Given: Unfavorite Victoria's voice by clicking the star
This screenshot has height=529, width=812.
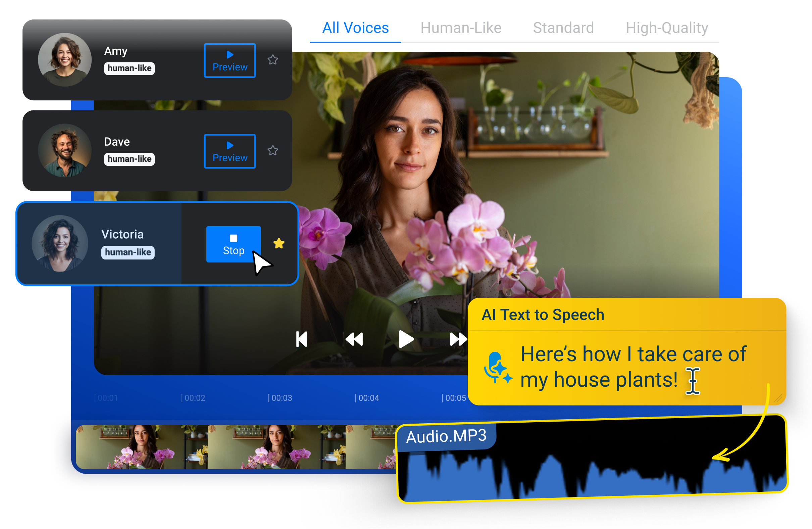Looking at the screenshot, I should pyautogui.click(x=279, y=243).
